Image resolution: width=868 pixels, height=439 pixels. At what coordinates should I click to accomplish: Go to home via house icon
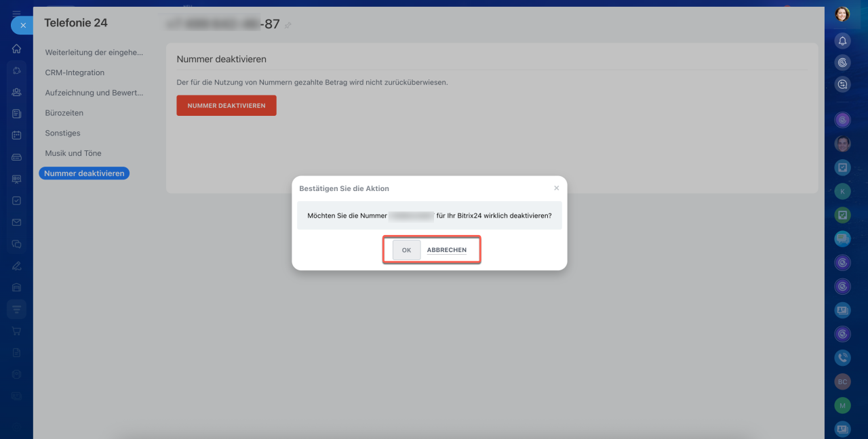coord(17,49)
